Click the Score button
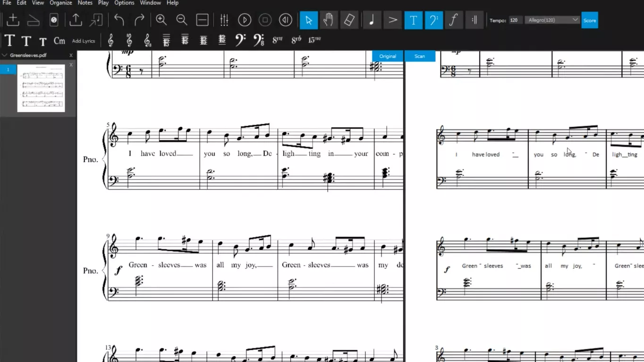 coord(589,20)
